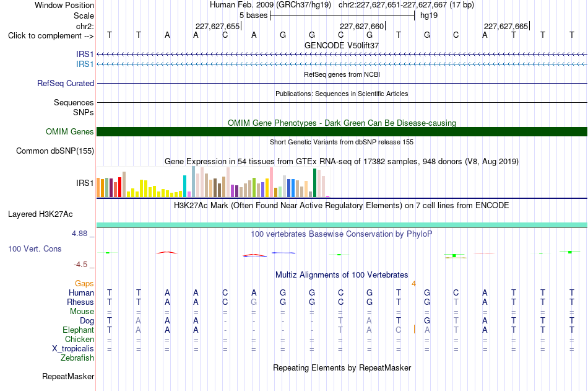This screenshot has height=391, width=588.
Task: Click the gray C base in Elephant row
Action: [398, 330]
